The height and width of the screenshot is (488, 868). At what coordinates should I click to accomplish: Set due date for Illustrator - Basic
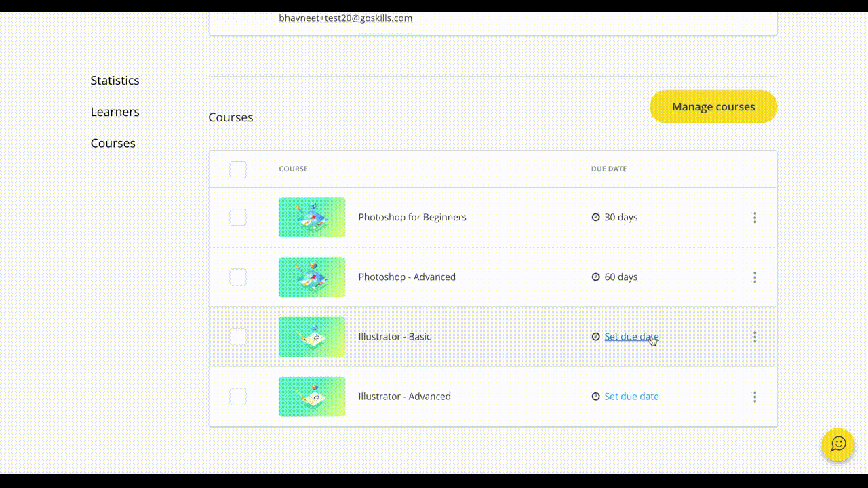click(631, 336)
